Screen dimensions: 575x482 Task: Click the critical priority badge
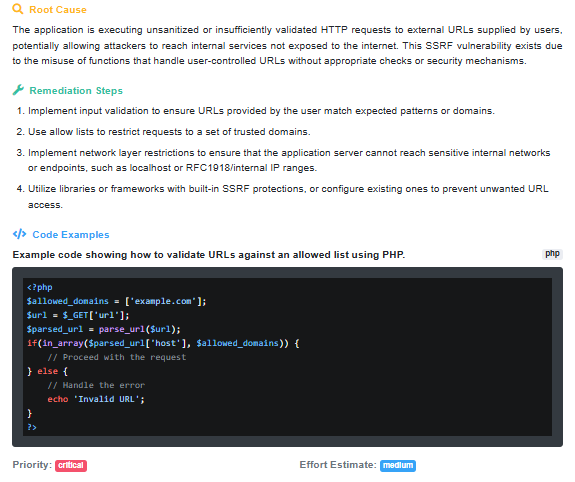(71, 465)
